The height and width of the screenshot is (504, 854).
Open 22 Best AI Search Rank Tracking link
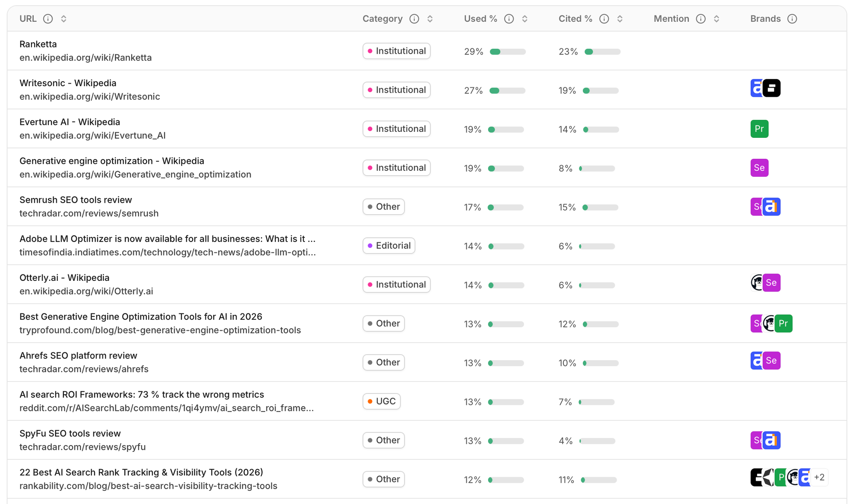point(141,472)
